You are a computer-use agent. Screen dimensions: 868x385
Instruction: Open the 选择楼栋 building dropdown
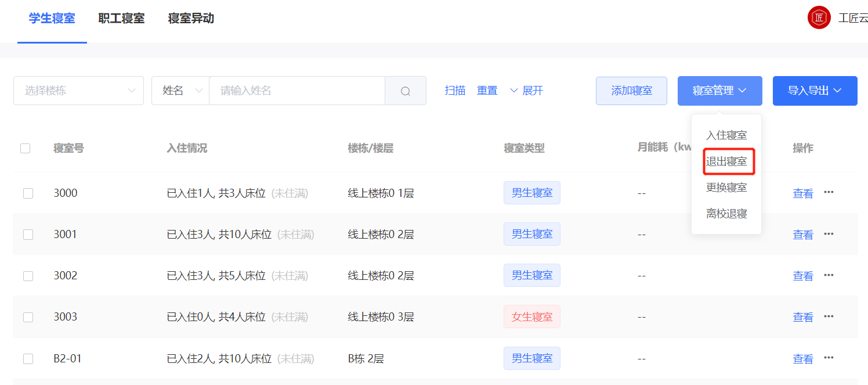(x=78, y=91)
